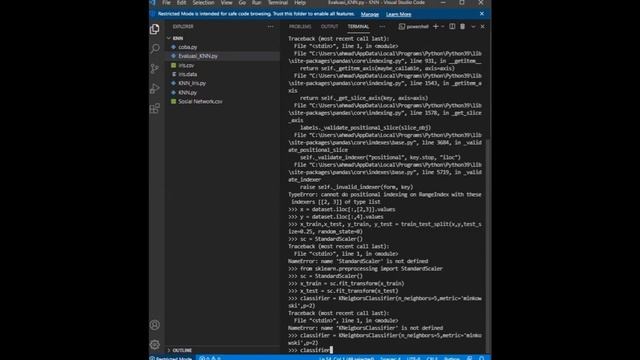Open the Source Control view

(155, 69)
